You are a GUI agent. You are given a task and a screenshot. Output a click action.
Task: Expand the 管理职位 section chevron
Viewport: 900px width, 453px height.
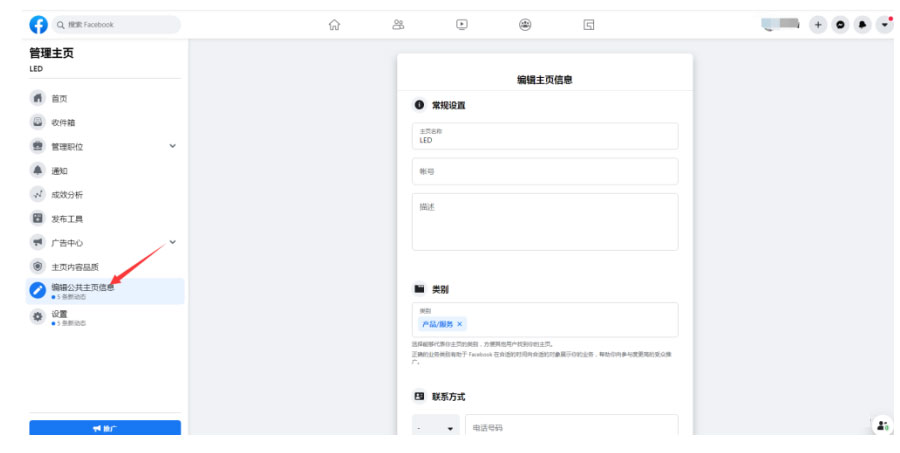(x=172, y=146)
